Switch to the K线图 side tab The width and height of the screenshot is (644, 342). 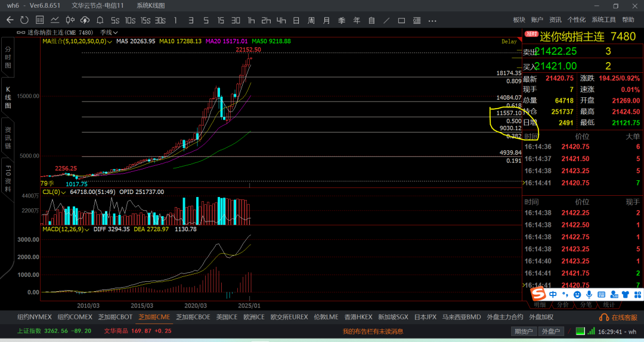click(x=8, y=97)
